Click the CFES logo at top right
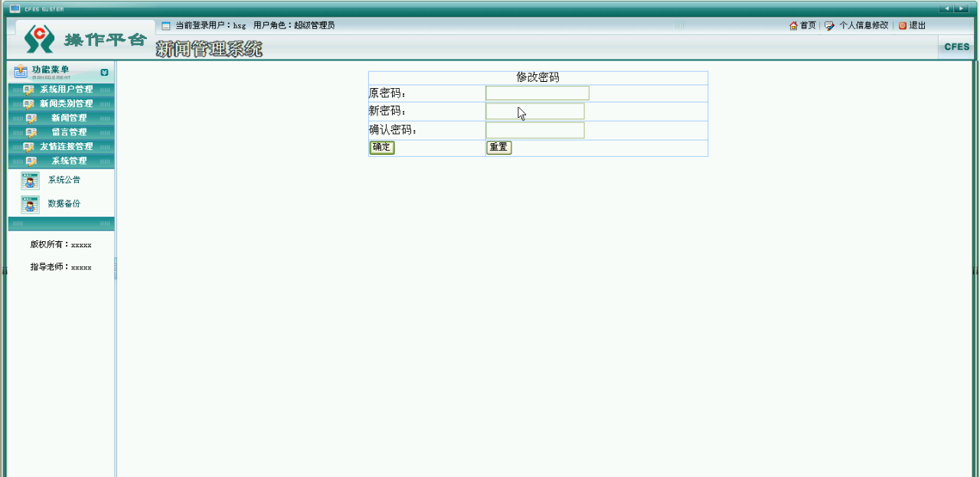 tap(956, 47)
